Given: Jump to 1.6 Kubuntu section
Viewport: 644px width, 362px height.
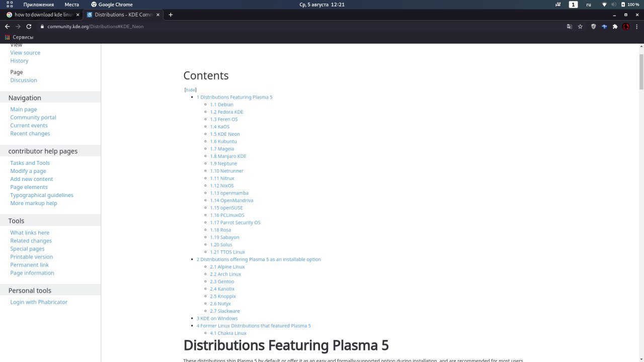Looking at the screenshot, I should coord(223,142).
